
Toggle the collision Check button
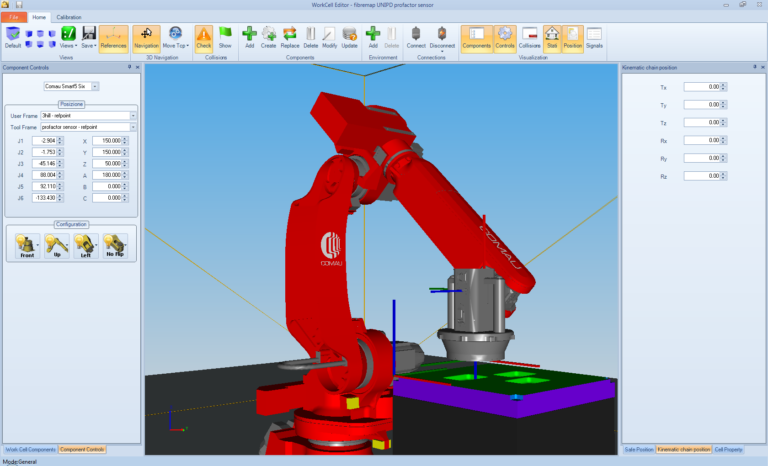click(x=204, y=38)
